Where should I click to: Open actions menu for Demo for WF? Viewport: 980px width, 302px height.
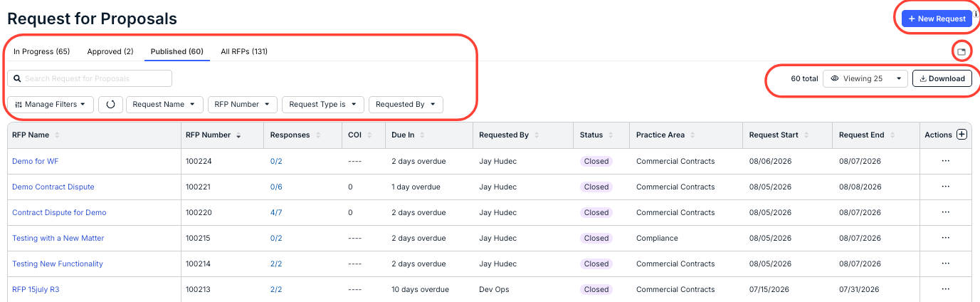point(946,161)
